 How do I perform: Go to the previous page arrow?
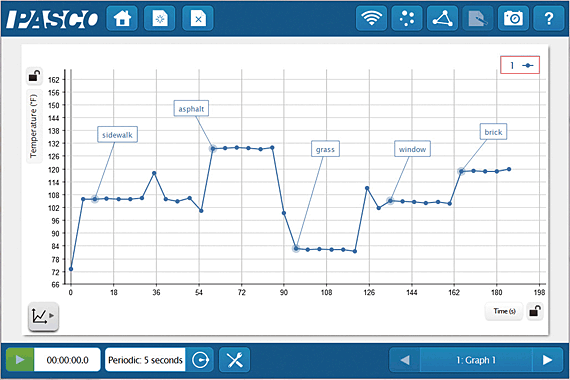point(405,360)
